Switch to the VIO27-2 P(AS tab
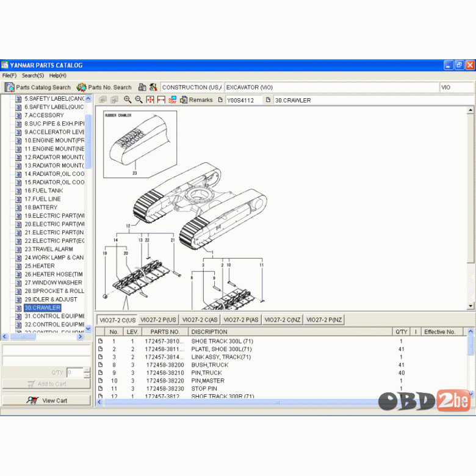476x476 pixels. pos(241,320)
